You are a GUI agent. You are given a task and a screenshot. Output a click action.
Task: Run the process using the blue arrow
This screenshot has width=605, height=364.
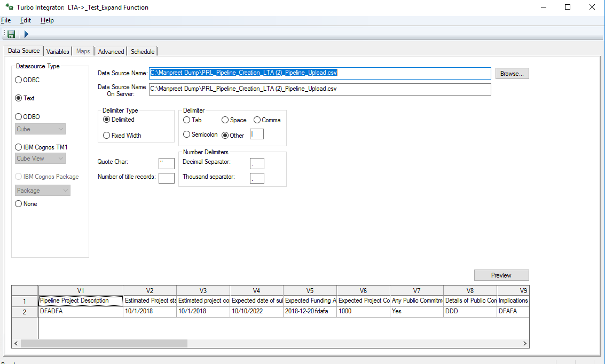tap(25, 34)
